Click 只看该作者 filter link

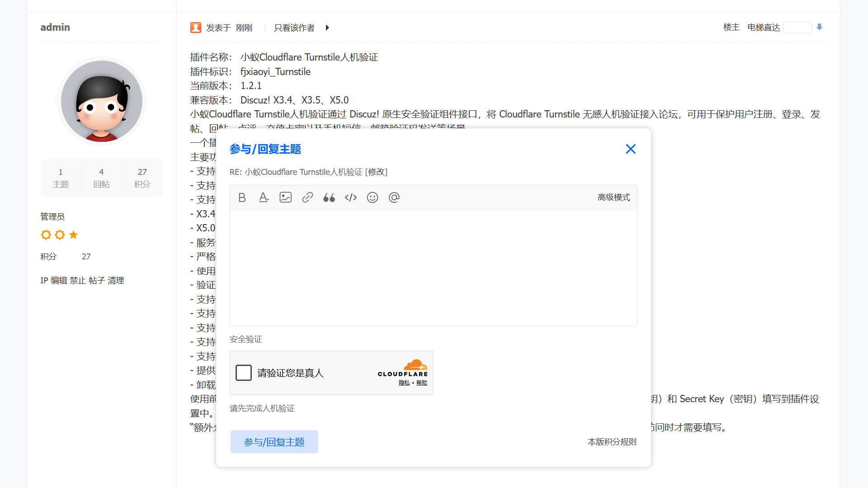(x=294, y=28)
